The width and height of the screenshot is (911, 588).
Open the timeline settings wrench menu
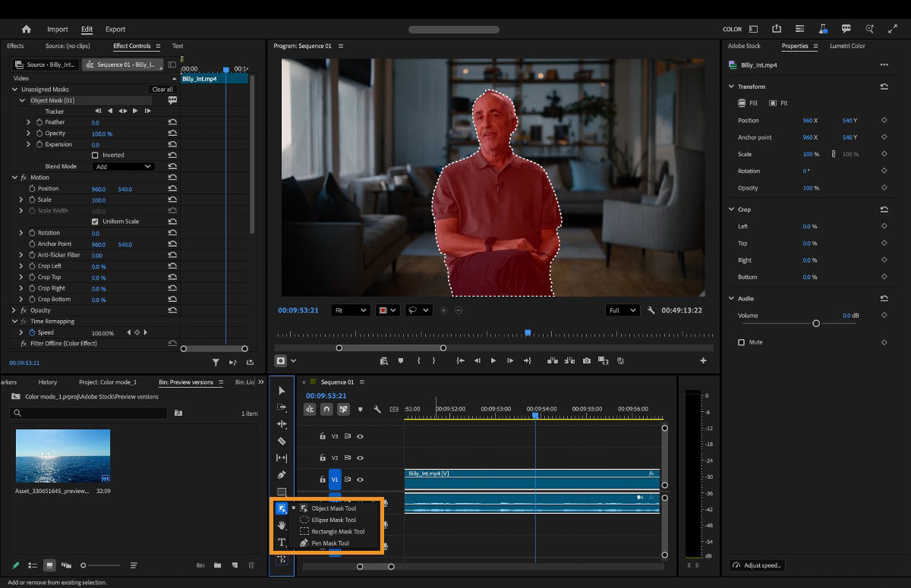pyautogui.click(x=378, y=409)
